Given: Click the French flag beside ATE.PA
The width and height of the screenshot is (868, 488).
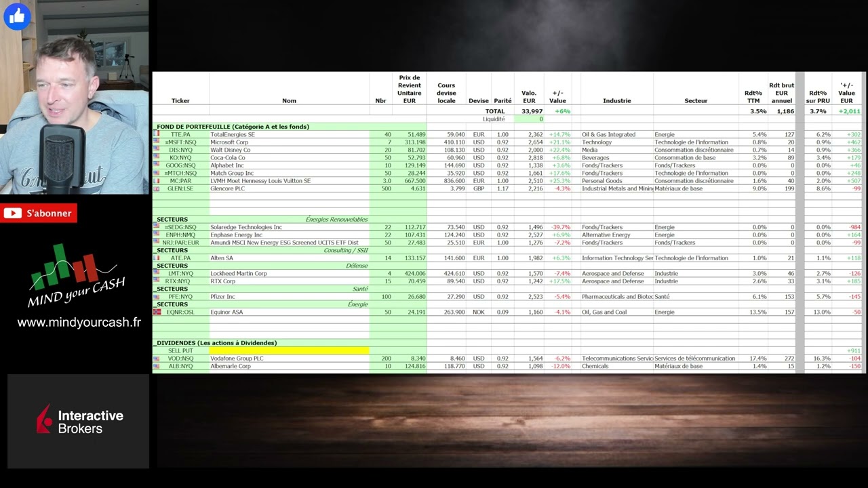Looking at the screenshot, I should [x=156, y=258].
